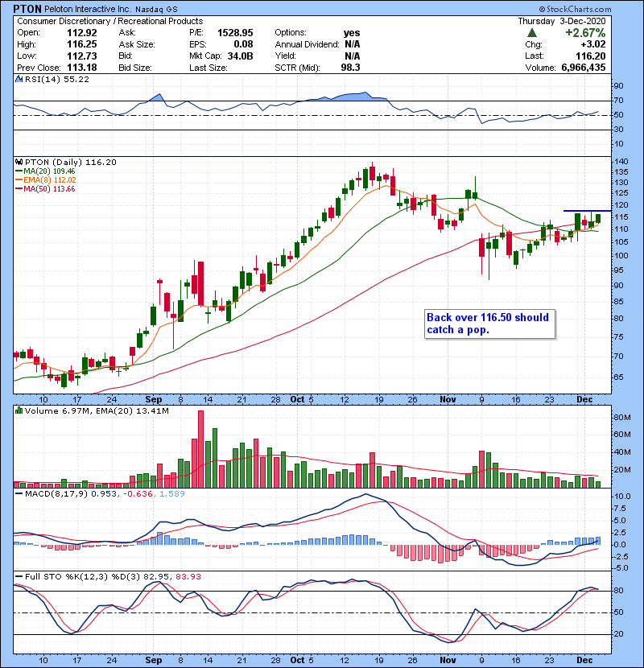Click the MA(50) 113.66 legend text
Screen dimensions: 644x668
pyautogui.click(x=49, y=189)
